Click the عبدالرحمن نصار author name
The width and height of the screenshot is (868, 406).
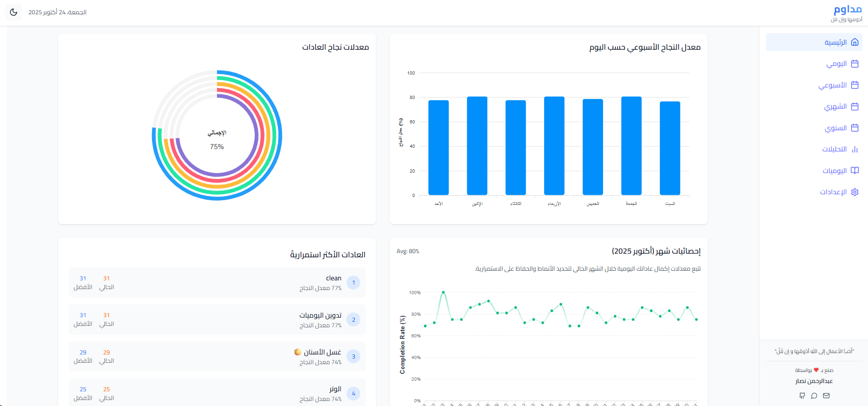click(814, 381)
